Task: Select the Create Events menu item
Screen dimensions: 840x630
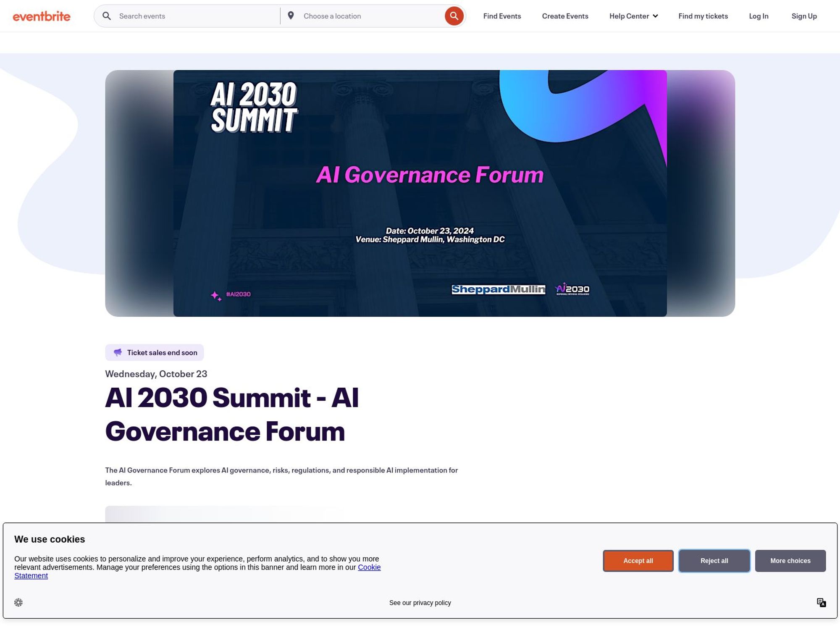Action: tap(565, 16)
